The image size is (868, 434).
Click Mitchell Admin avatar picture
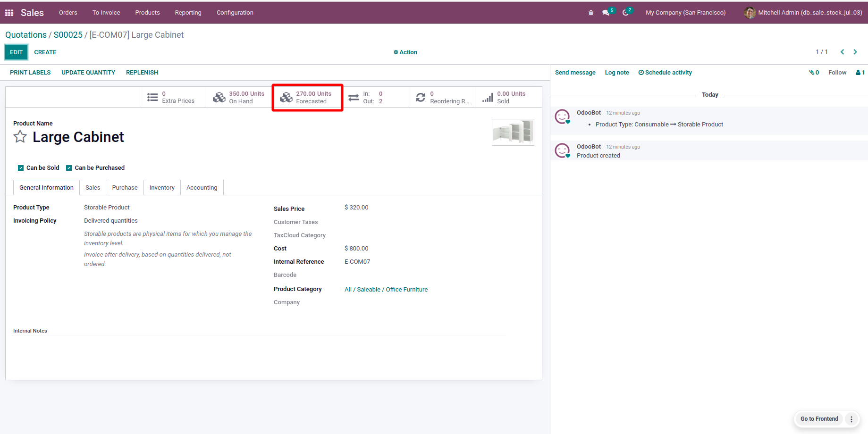750,13
